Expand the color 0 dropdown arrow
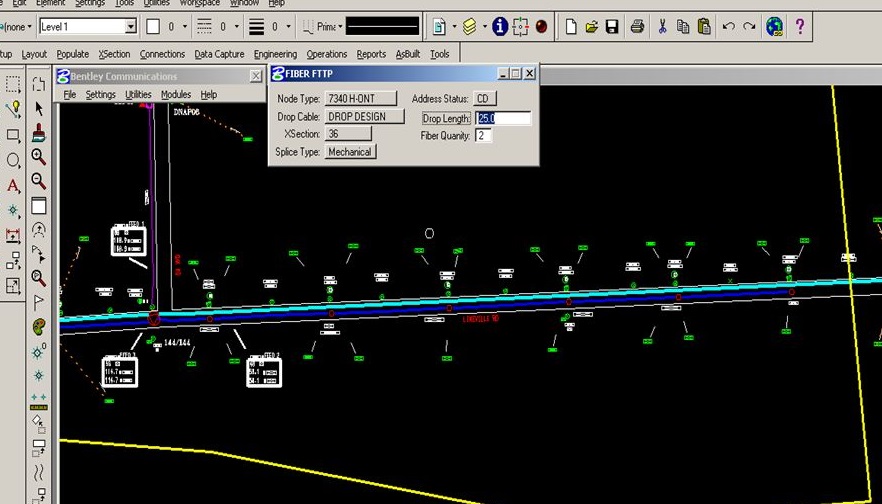The width and height of the screenshot is (882, 504). point(186,26)
